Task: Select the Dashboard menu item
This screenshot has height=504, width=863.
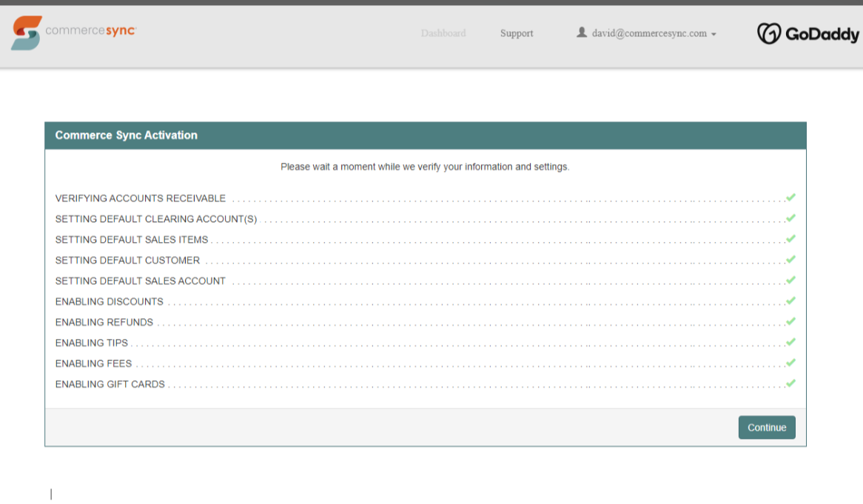Action: coord(443,33)
